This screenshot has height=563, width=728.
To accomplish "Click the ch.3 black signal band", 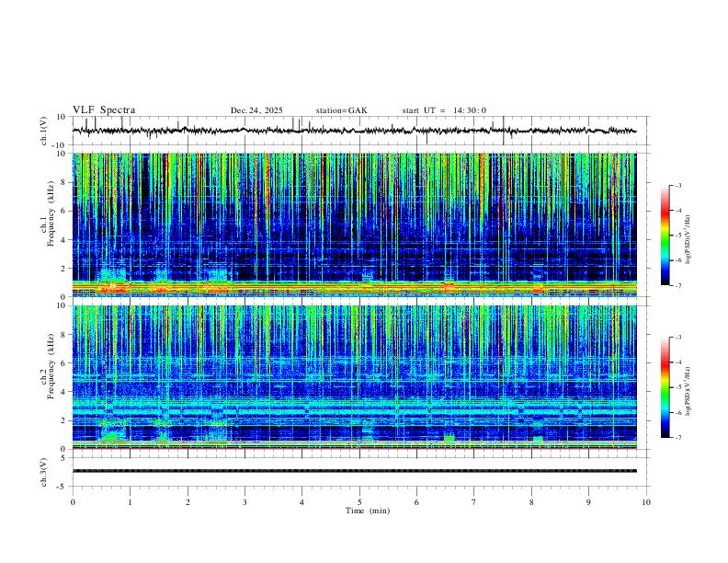I will (x=354, y=471).
